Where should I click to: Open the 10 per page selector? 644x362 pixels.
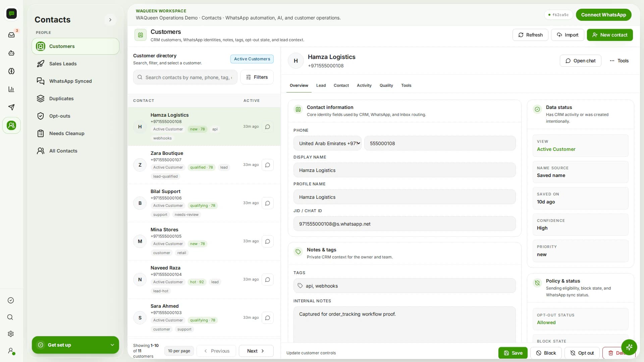point(179,351)
